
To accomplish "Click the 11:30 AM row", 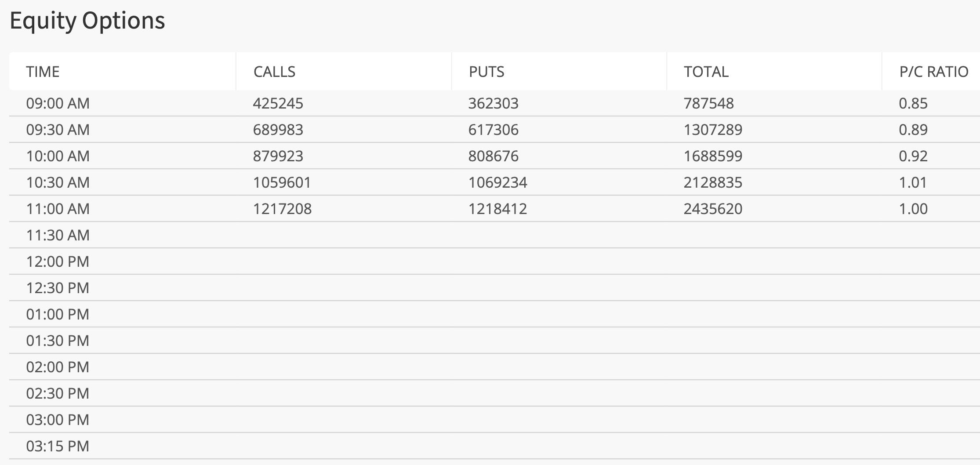I will pyautogui.click(x=494, y=235).
